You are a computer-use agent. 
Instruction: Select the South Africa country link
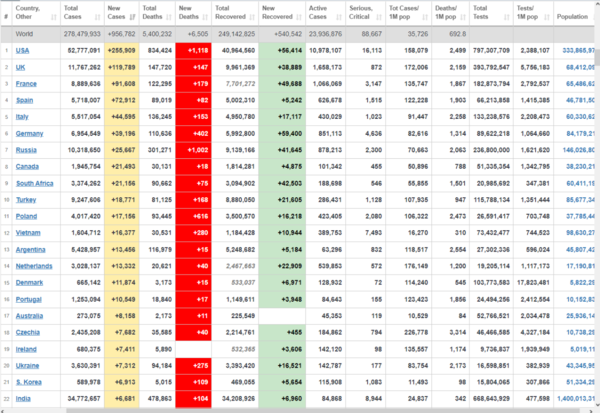pyautogui.click(x=34, y=183)
